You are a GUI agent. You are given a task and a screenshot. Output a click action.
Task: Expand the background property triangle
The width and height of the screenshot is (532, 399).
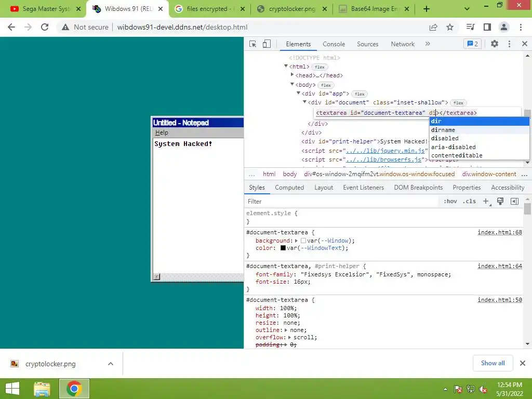pos(296,241)
